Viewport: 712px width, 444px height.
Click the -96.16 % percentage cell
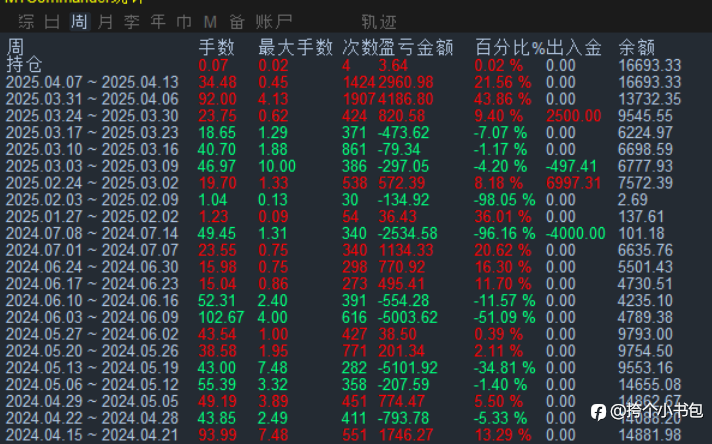504,233
